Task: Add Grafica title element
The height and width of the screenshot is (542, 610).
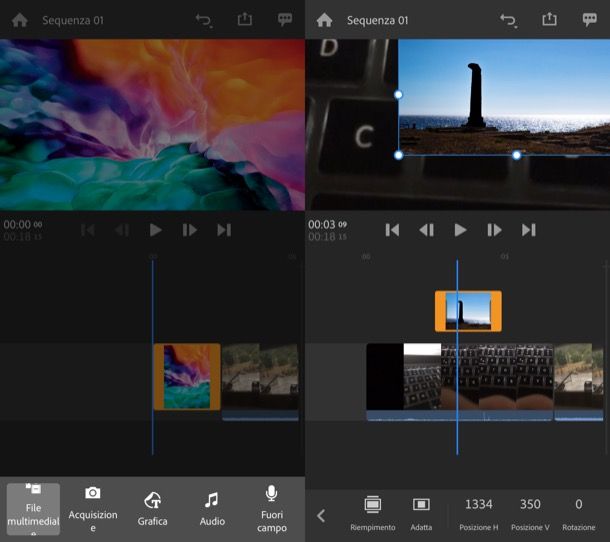Action: pos(152,509)
